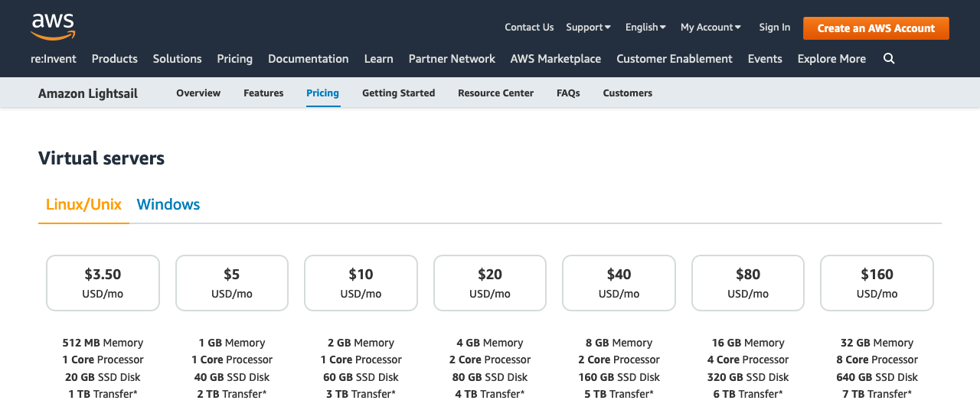Viewport: 980px width, 410px height.
Task: Click the 40 GB SSD Disk text
Action: click(x=232, y=377)
